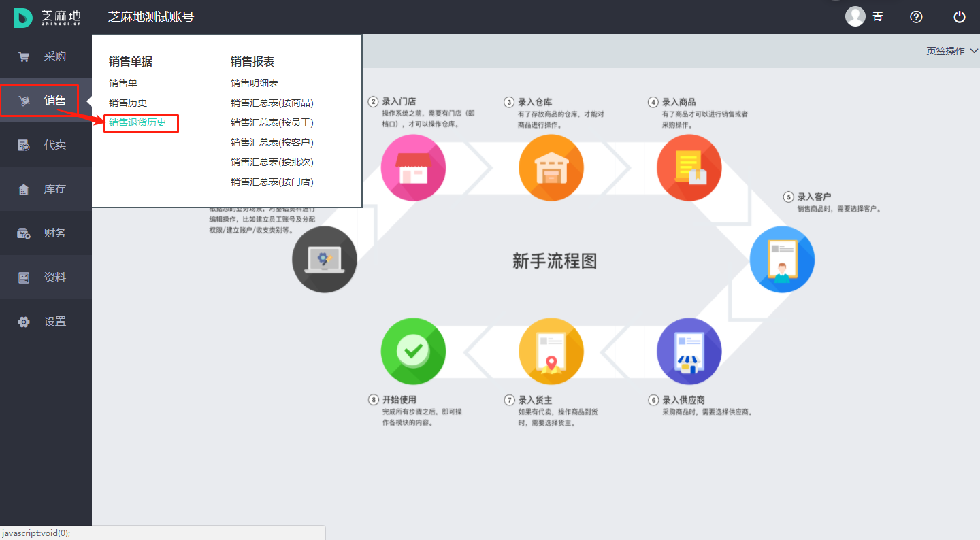
Task: Open the 销售 menu label
Action: pyautogui.click(x=55, y=101)
